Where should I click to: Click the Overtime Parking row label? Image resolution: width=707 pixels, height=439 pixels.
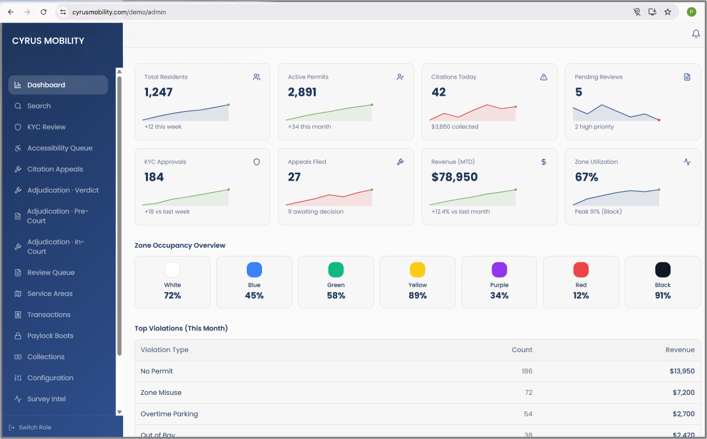click(169, 414)
